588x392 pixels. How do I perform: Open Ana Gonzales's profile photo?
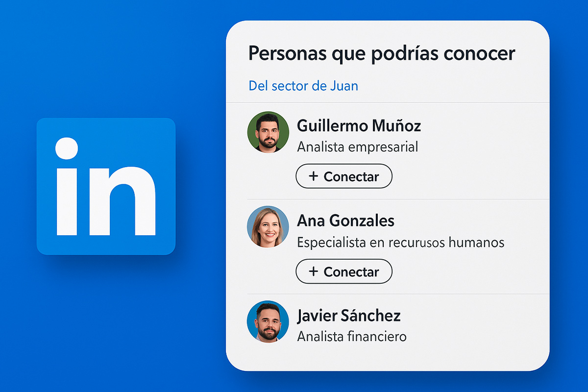tap(268, 226)
